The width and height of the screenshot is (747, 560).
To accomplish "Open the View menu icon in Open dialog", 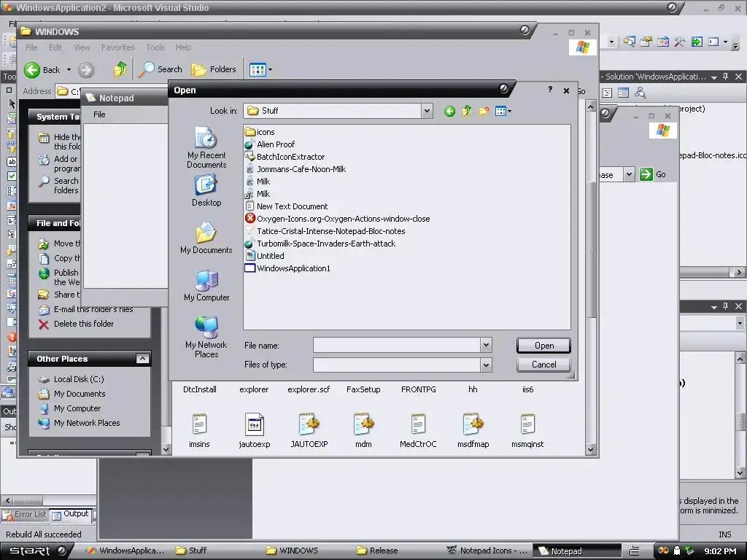I will [x=503, y=112].
